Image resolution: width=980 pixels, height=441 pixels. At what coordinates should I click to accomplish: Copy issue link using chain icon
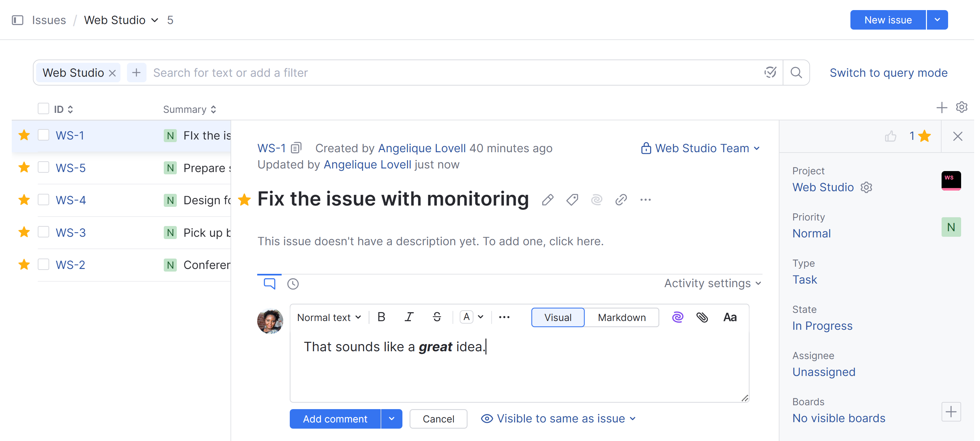(x=621, y=199)
